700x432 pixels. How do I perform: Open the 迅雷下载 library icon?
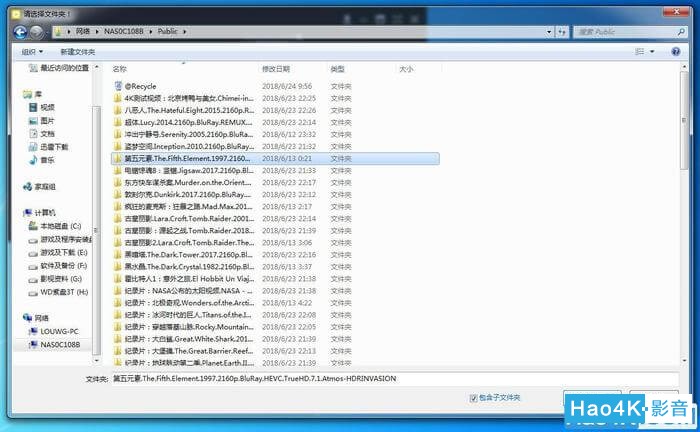point(33,146)
